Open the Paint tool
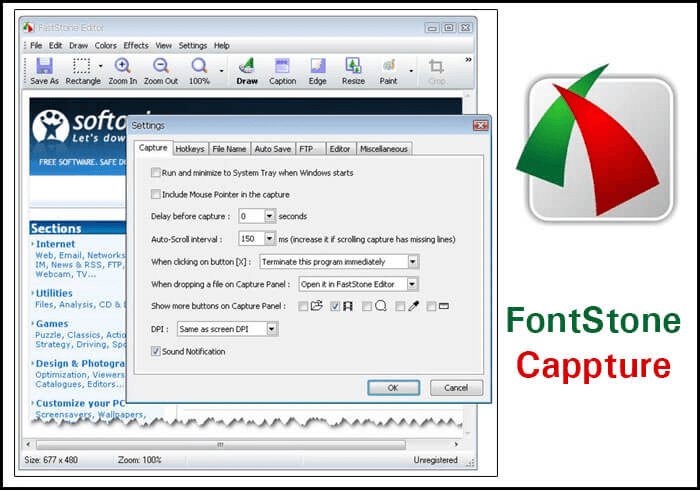This screenshot has height=490, width=700. (x=388, y=66)
